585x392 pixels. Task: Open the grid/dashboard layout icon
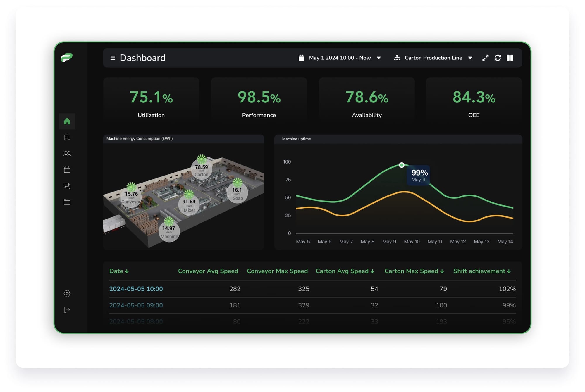[67, 137]
